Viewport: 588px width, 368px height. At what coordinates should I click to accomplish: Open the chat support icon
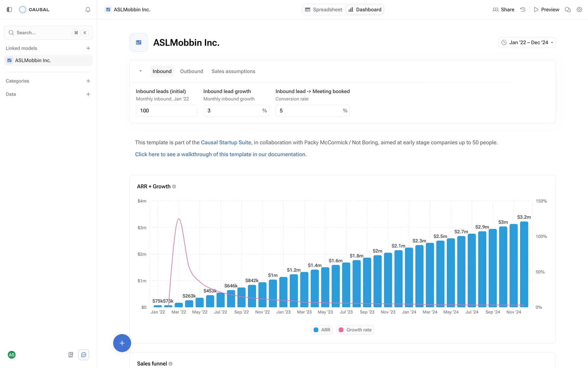coord(84,355)
